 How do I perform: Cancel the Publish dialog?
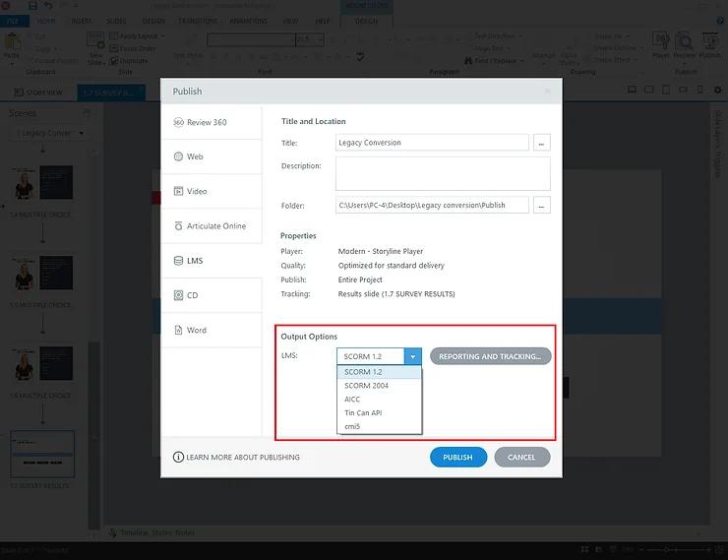coord(521,457)
